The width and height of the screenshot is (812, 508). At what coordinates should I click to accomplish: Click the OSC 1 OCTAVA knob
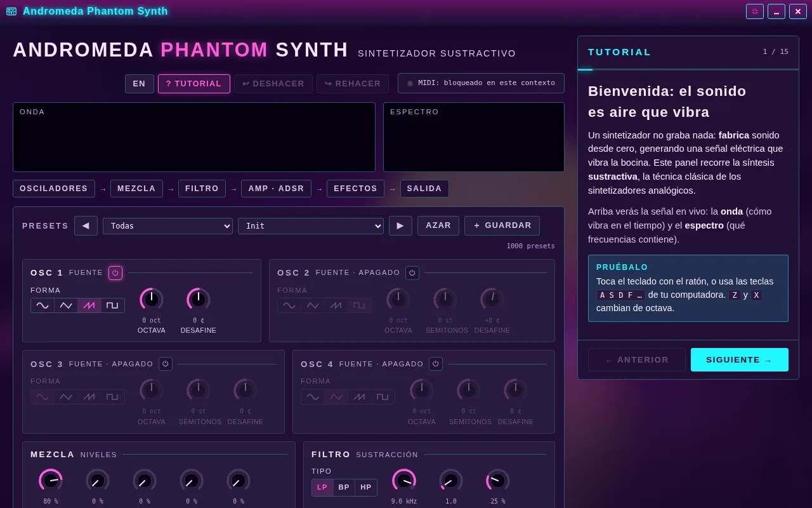[152, 299]
